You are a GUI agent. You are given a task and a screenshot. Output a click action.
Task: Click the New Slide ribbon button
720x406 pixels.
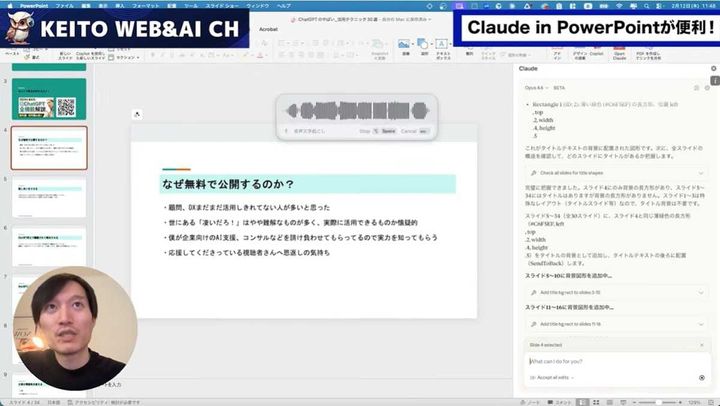[x=65, y=55]
